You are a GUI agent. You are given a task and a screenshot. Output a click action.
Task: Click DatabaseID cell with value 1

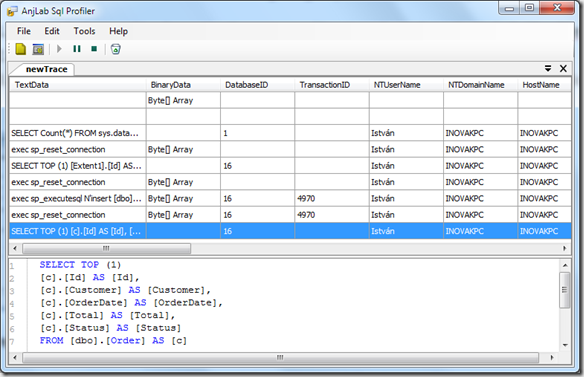[x=258, y=133]
